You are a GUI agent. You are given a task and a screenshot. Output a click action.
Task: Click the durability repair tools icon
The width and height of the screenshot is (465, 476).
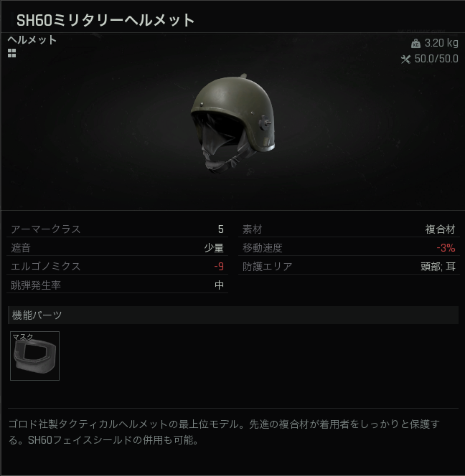(x=405, y=59)
